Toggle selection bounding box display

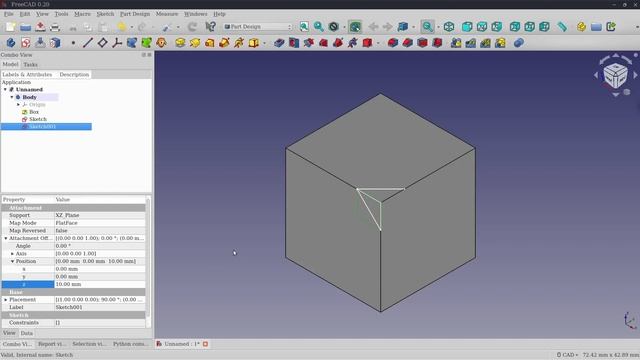355,27
